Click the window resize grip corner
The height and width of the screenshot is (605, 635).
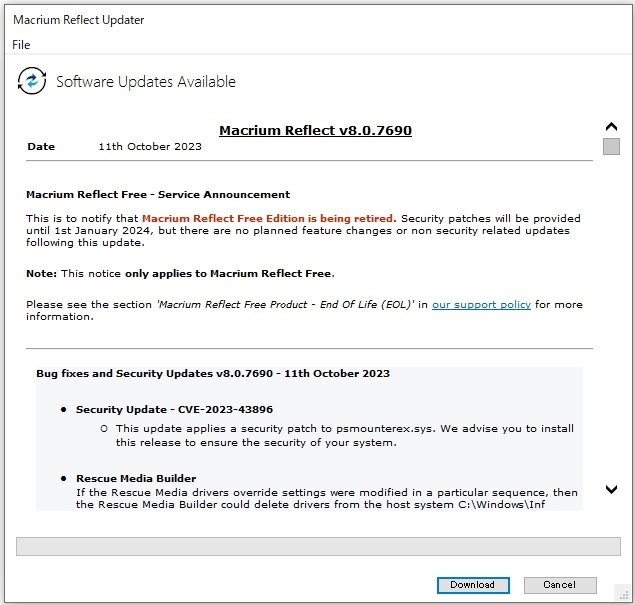623,594
